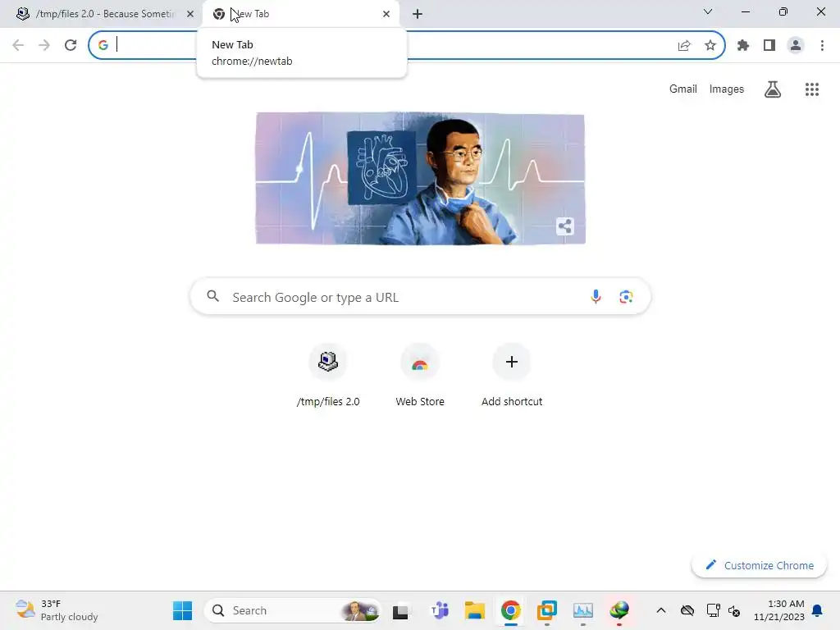Open the Windows Start menu

182,610
